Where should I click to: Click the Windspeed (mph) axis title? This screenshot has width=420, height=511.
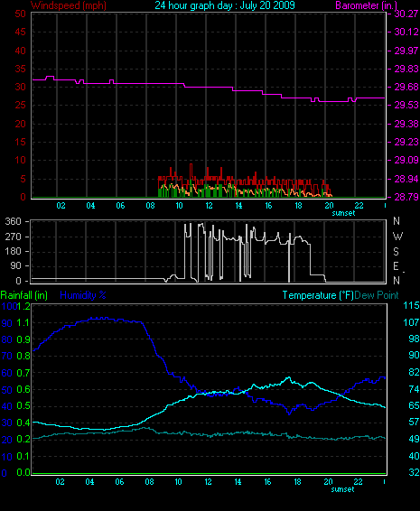coord(69,5)
